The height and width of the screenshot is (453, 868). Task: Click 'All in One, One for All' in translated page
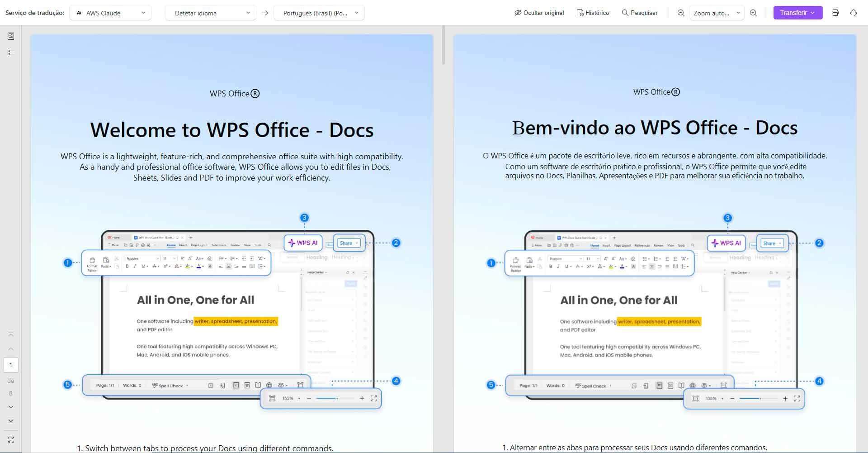pos(618,300)
